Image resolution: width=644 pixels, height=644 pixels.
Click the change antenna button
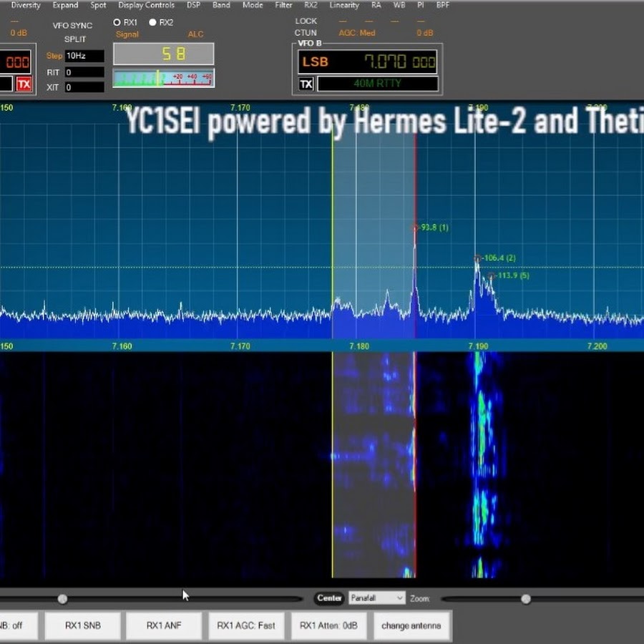point(412,626)
